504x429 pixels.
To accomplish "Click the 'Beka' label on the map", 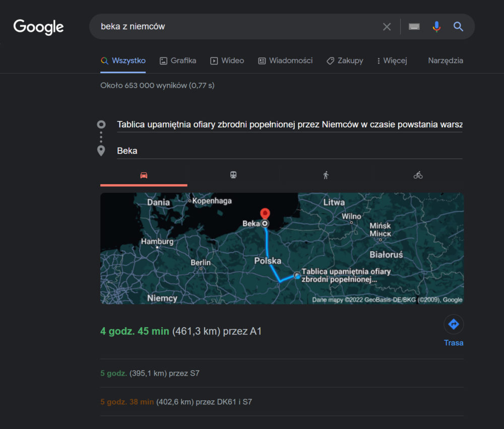I will coord(251,224).
